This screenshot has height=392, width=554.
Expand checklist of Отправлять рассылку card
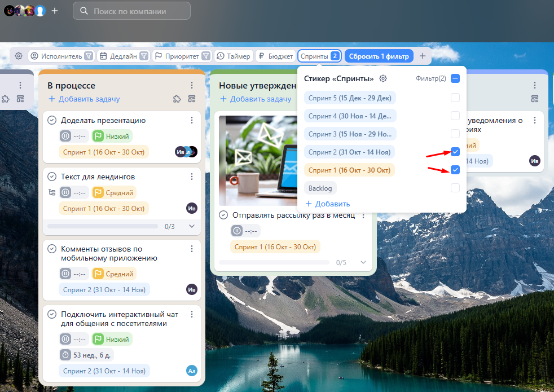pos(363,262)
